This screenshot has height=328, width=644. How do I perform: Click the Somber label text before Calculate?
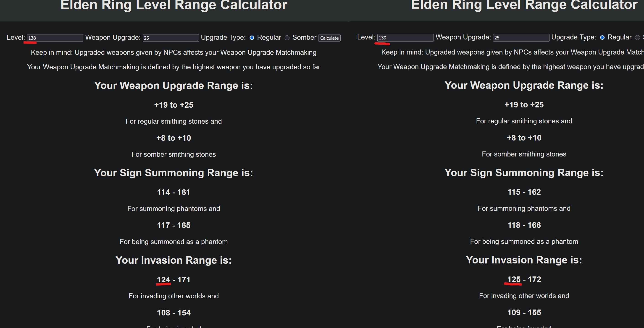(304, 37)
